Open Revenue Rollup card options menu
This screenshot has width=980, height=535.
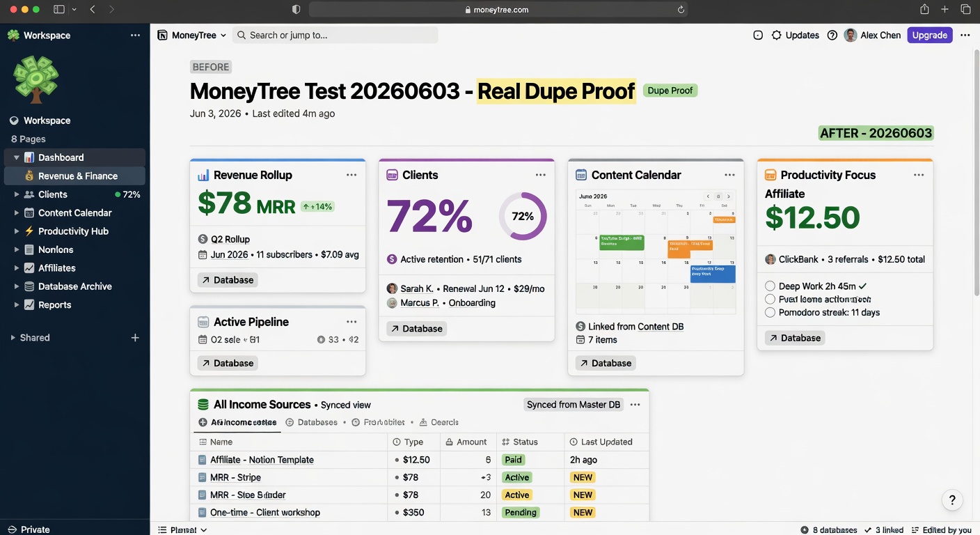(351, 175)
